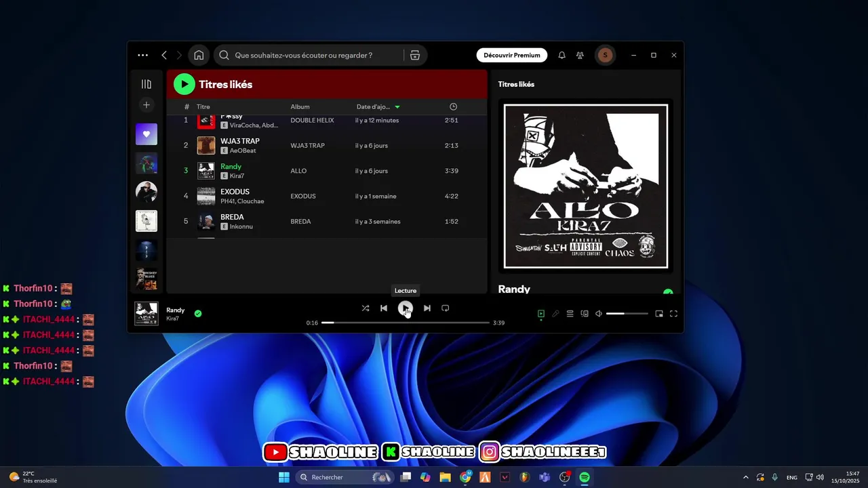Open album link "DOUBLE HELIX"
The image size is (868, 488).
pos(312,120)
